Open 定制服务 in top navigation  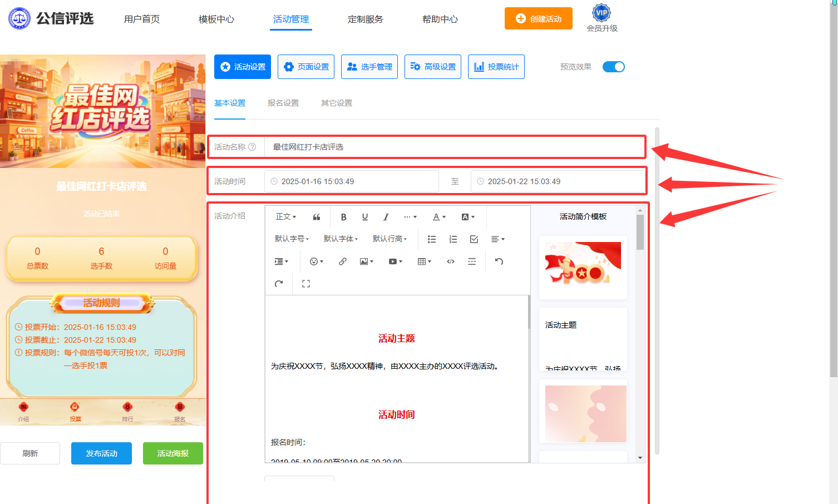[x=366, y=19]
